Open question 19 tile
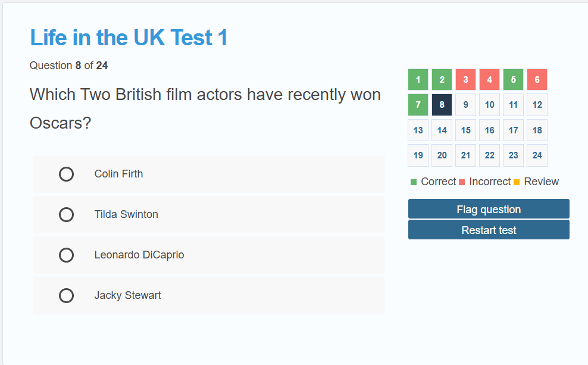The image size is (588, 365). click(418, 155)
